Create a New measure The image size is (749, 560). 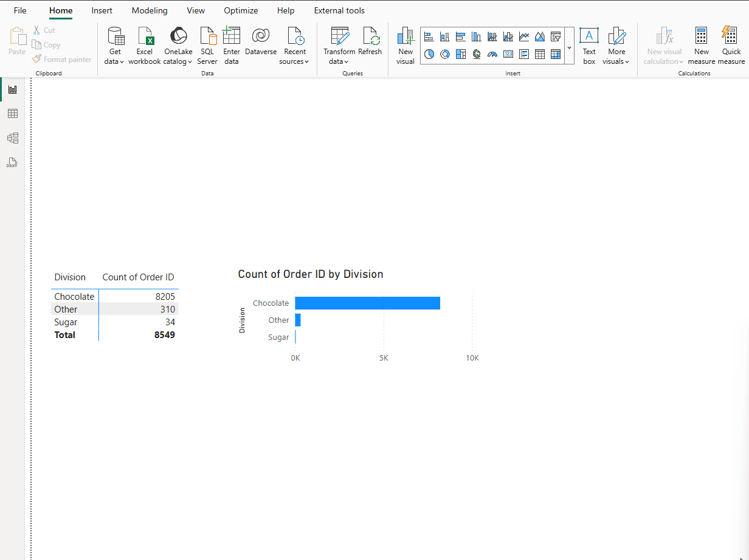(702, 46)
